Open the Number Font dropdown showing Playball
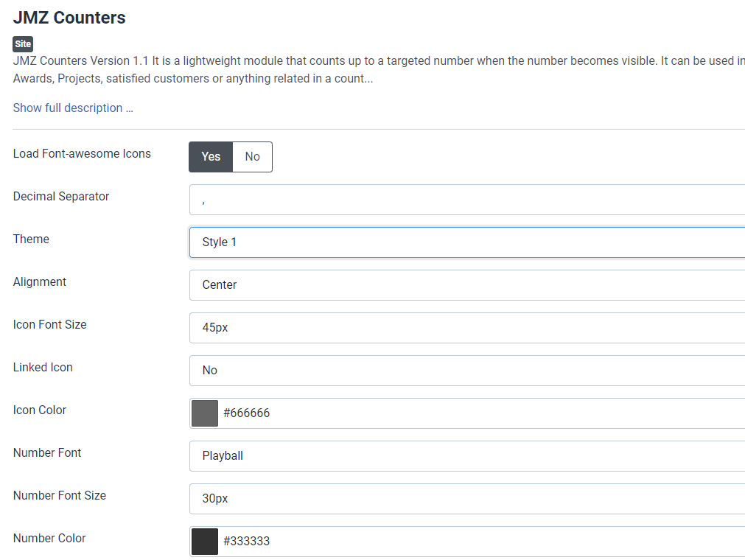745x560 pixels. point(467,456)
